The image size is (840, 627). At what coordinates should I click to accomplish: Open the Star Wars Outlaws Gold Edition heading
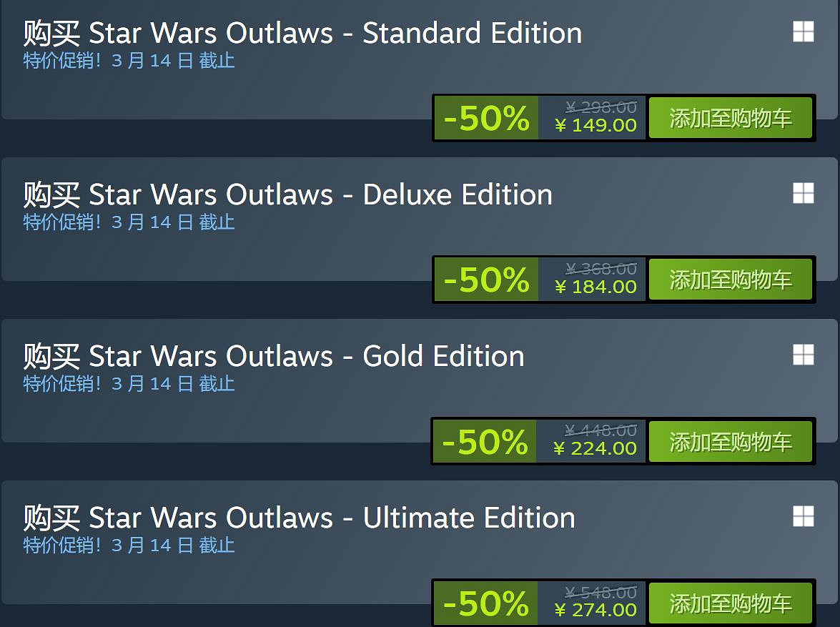pyautogui.click(x=274, y=357)
